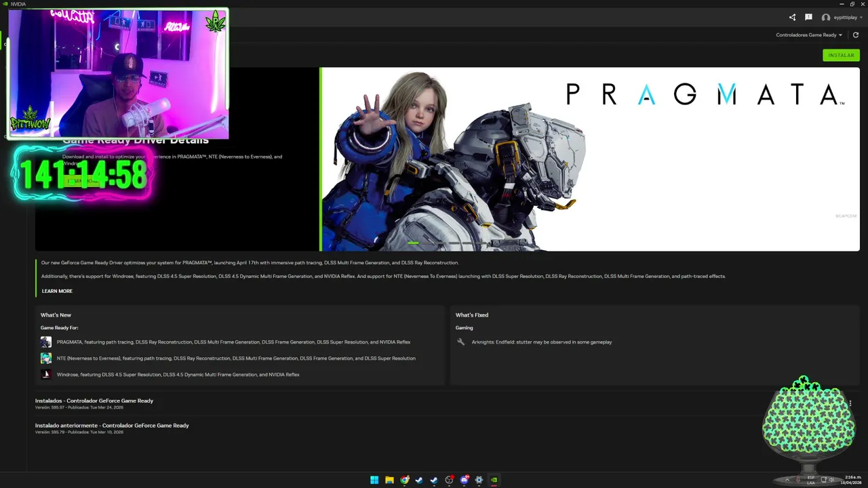The width and height of the screenshot is (868, 488).
Task: Click the What's New heading
Action: click(x=56, y=315)
